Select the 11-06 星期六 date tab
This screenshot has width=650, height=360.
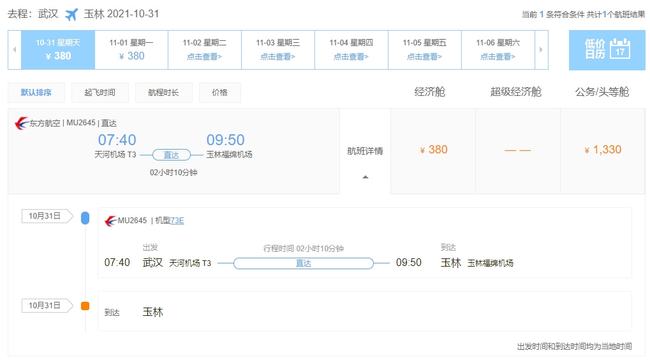point(498,50)
